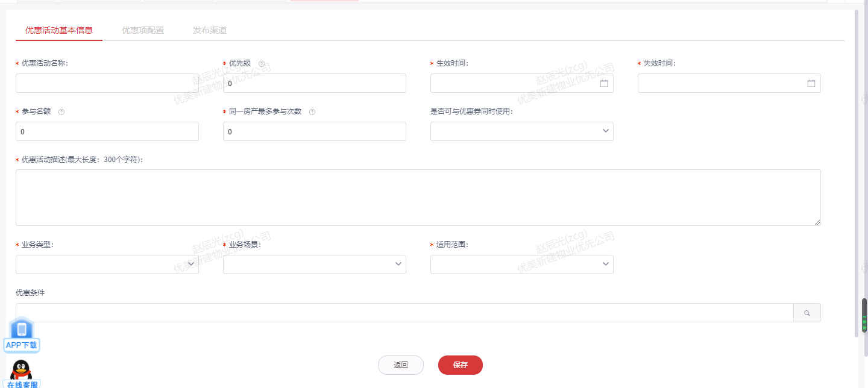868x388 pixels.
Task: Click the red 保存 button
Action: click(461, 365)
